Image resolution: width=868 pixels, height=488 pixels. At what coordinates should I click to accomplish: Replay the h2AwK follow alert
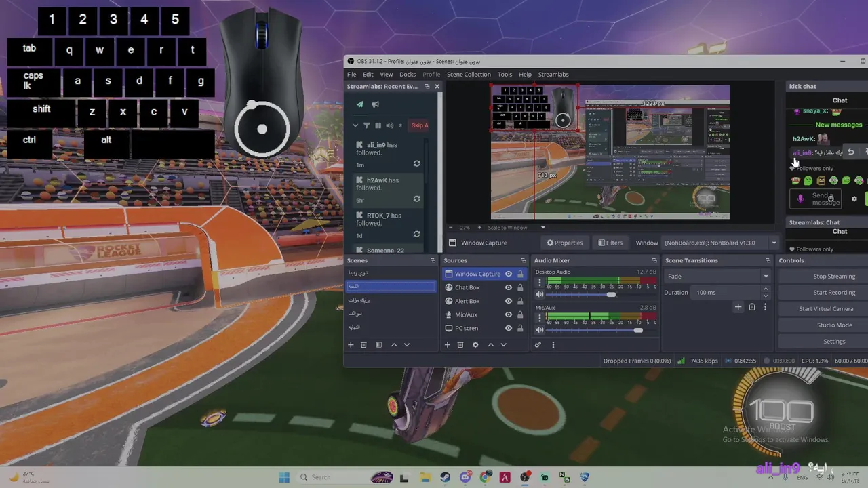click(x=416, y=199)
